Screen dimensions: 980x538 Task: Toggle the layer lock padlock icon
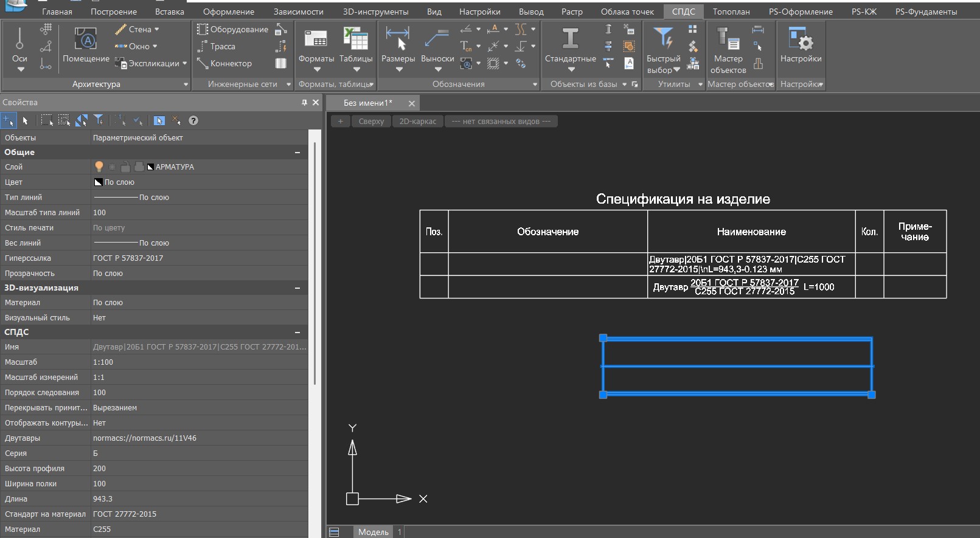[x=125, y=167]
